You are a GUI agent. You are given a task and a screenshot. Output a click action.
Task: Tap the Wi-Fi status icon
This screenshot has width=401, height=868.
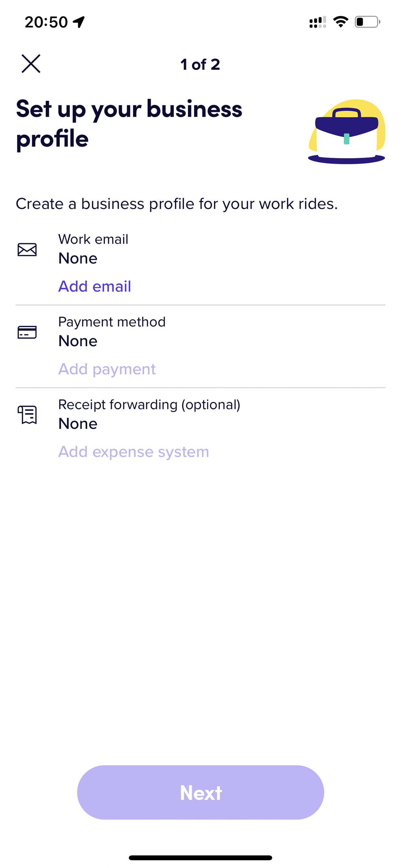click(x=341, y=22)
